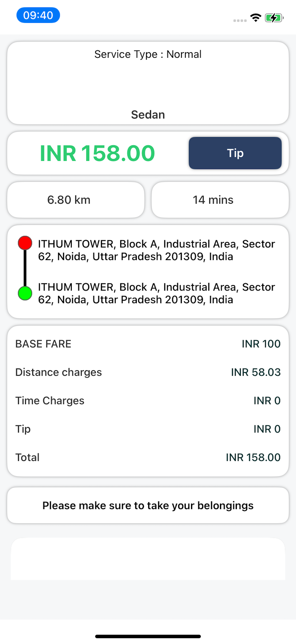
Task: Tap the home indicator bar
Action: point(148,636)
